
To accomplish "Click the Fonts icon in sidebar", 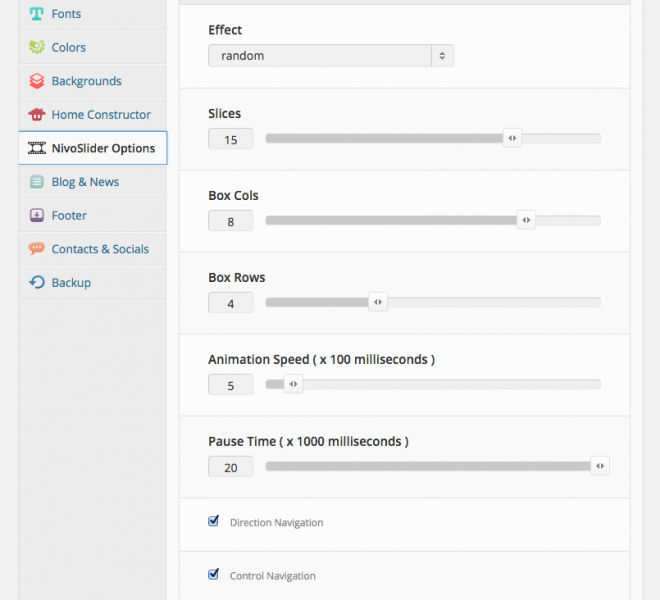I will (37, 14).
